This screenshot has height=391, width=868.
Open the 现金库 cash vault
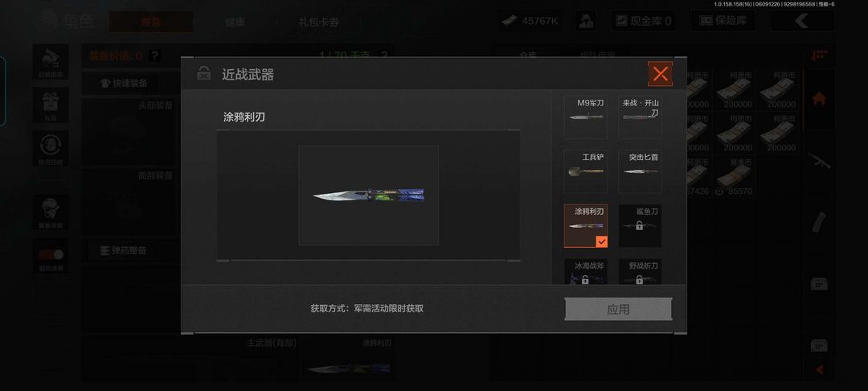pyautogui.click(x=643, y=21)
